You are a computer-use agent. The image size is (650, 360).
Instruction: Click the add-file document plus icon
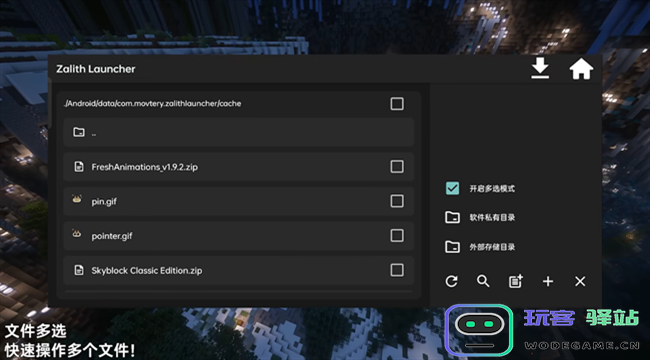[516, 282]
